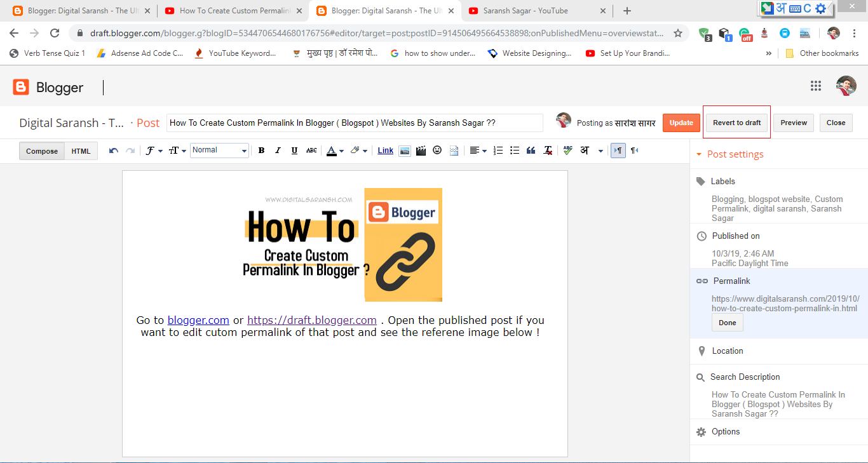The image size is (868, 463).
Task: Go back to the previous page
Action: pos(14,33)
